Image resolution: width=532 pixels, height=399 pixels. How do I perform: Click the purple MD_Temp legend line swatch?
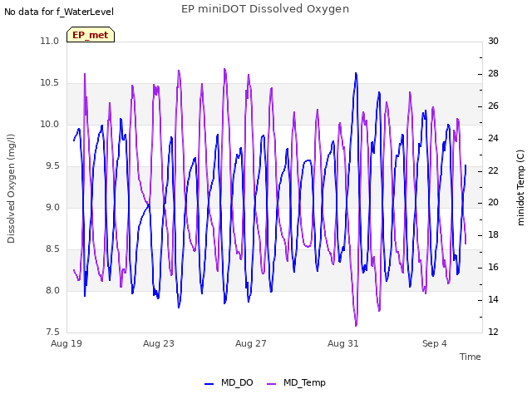[x=272, y=383]
